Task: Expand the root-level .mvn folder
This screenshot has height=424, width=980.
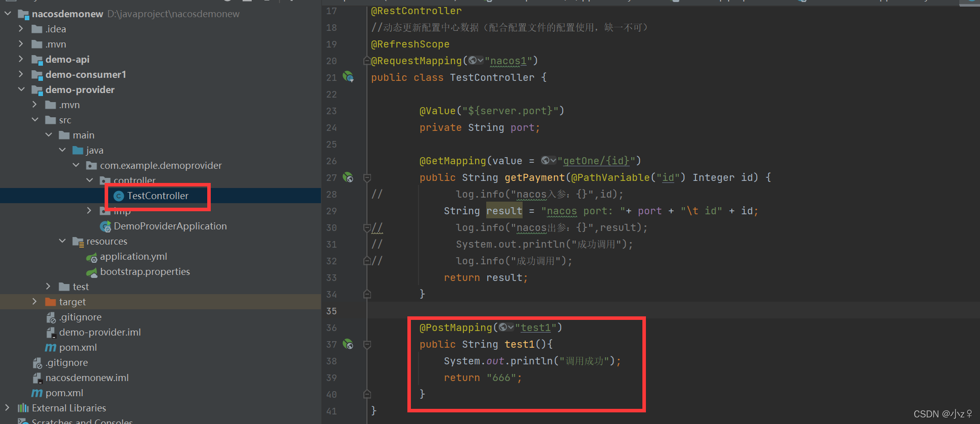Action: 21,44
